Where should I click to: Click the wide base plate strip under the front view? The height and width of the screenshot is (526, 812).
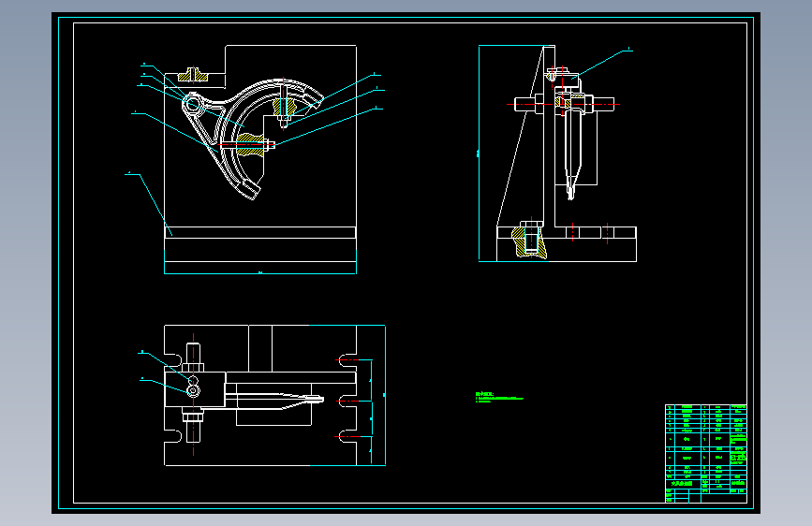[x=260, y=232]
